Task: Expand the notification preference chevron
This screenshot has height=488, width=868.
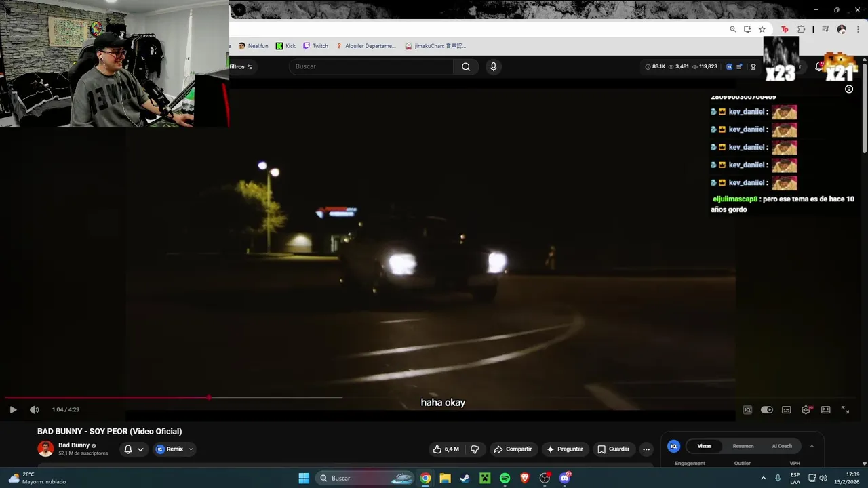Action: point(140,449)
